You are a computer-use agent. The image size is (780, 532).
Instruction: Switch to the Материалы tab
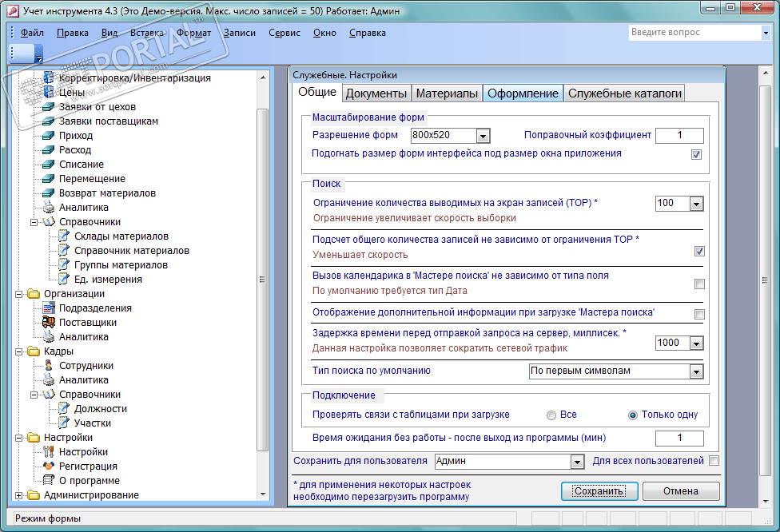(x=447, y=93)
